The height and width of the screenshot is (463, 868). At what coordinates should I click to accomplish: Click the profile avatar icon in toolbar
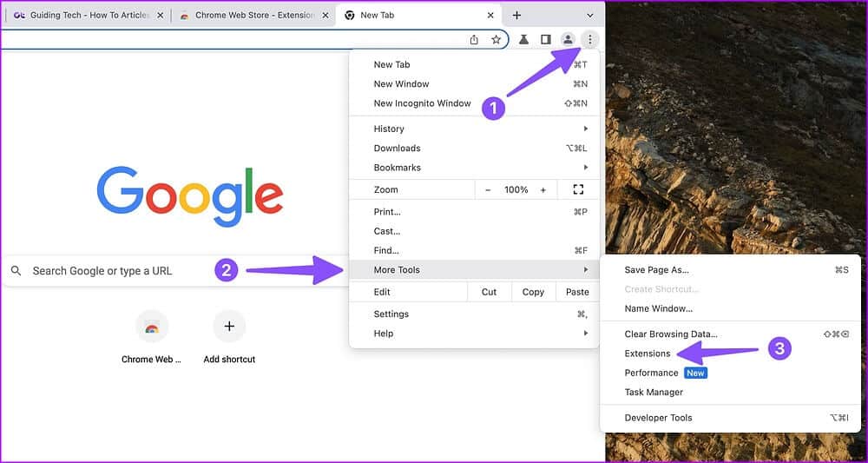pos(568,39)
